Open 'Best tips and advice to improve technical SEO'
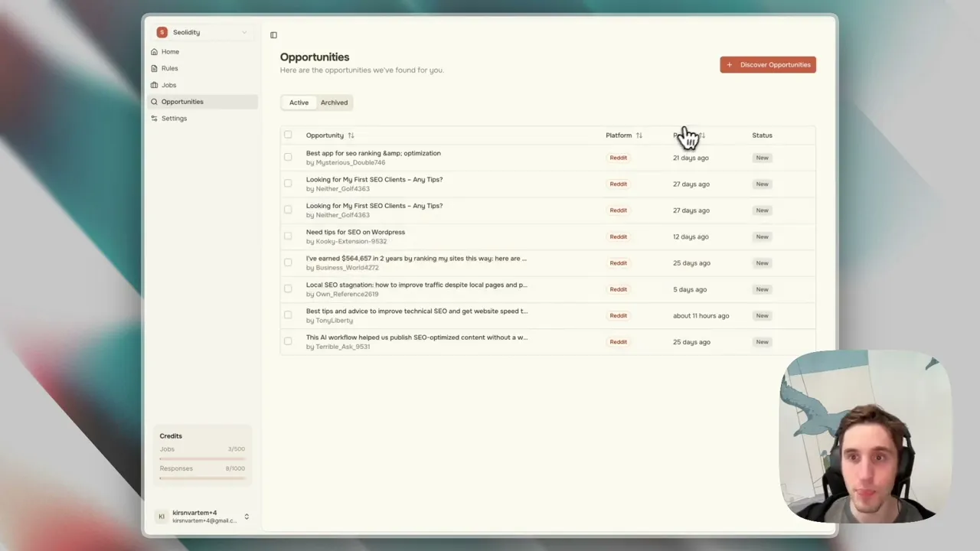Image resolution: width=980 pixels, height=551 pixels. [416, 311]
